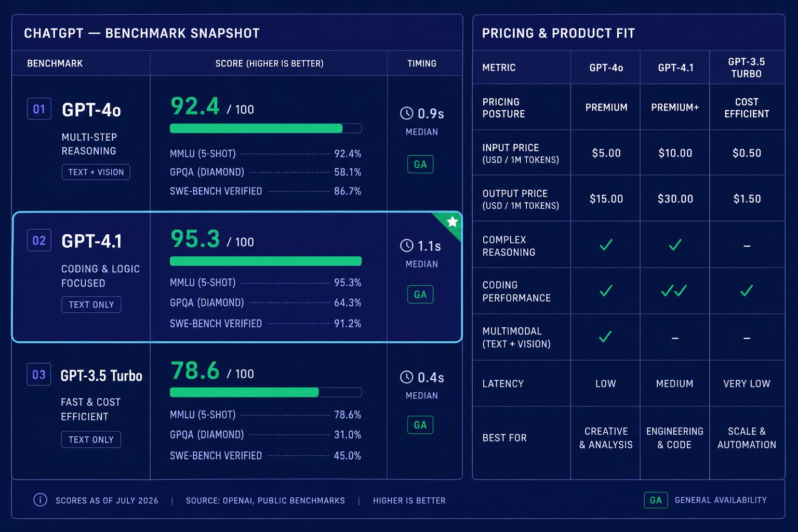Click the GA badge in GPT-4o row
798x532 pixels.
[420, 164]
